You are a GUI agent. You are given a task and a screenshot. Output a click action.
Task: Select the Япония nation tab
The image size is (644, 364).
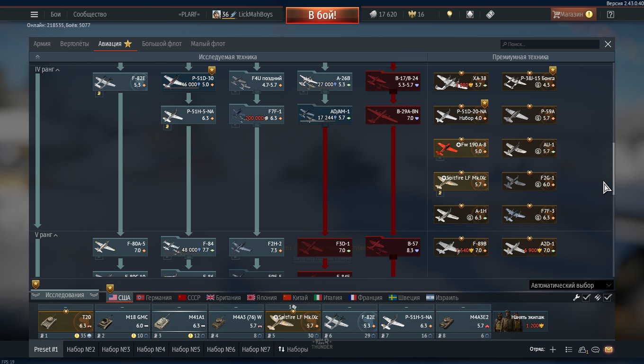261,298
